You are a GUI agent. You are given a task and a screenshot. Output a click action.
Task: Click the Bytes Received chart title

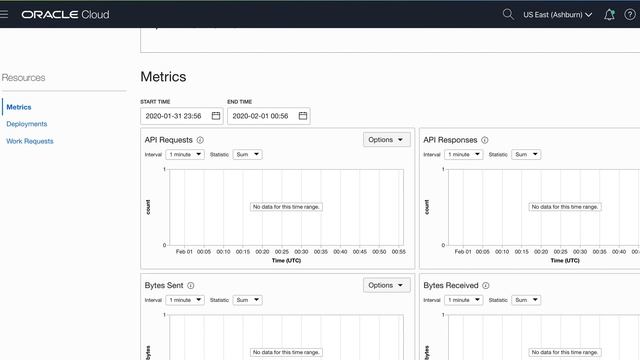pyautogui.click(x=451, y=286)
